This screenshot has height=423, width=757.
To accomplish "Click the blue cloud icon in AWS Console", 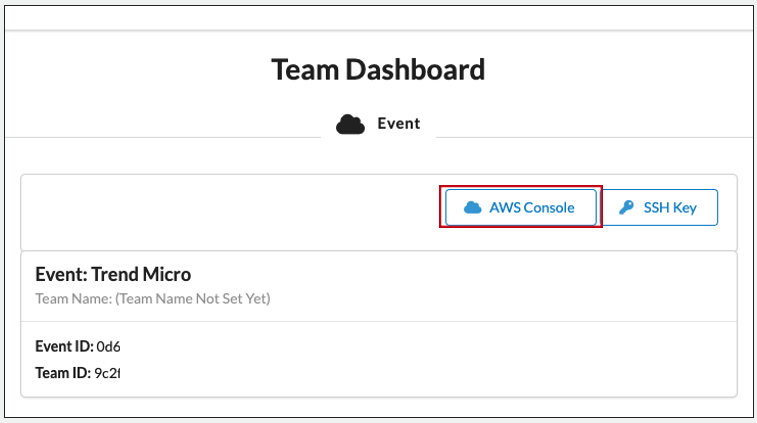I will coord(473,208).
